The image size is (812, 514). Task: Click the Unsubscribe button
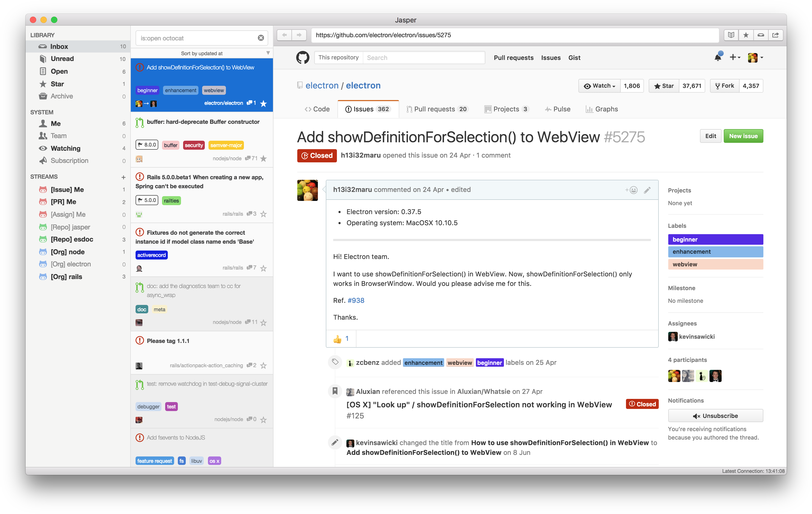(715, 416)
